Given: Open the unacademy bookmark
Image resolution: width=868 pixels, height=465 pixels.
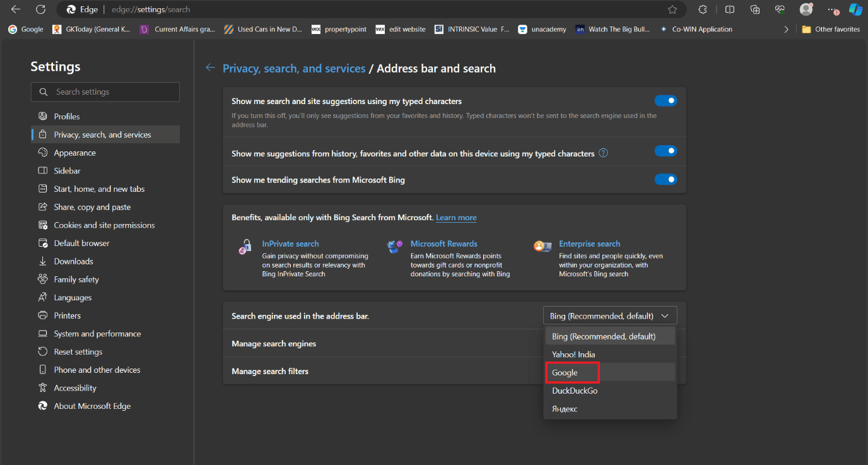Looking at the screenshot, I should [542, 29].
